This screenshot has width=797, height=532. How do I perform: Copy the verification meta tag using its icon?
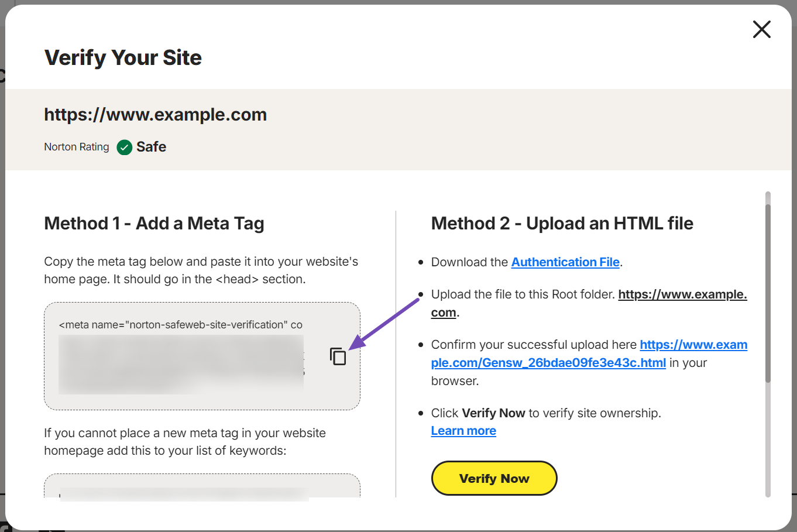(x=336, y=355)
